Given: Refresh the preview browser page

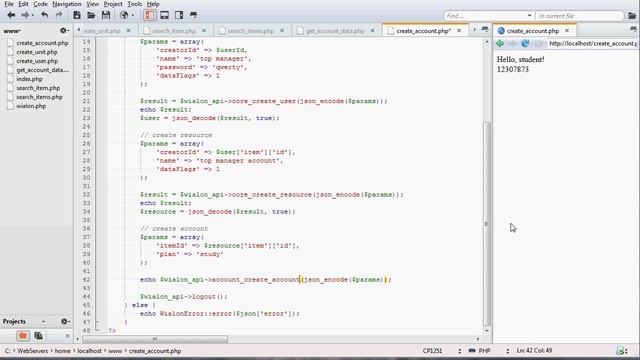Looking at the screenshot, I should pos(525,43).
